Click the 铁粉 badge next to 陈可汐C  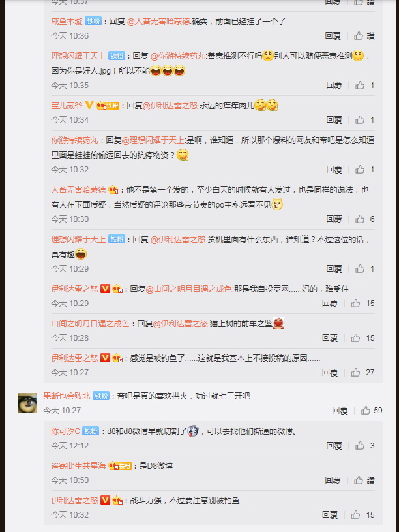point(91,431)
